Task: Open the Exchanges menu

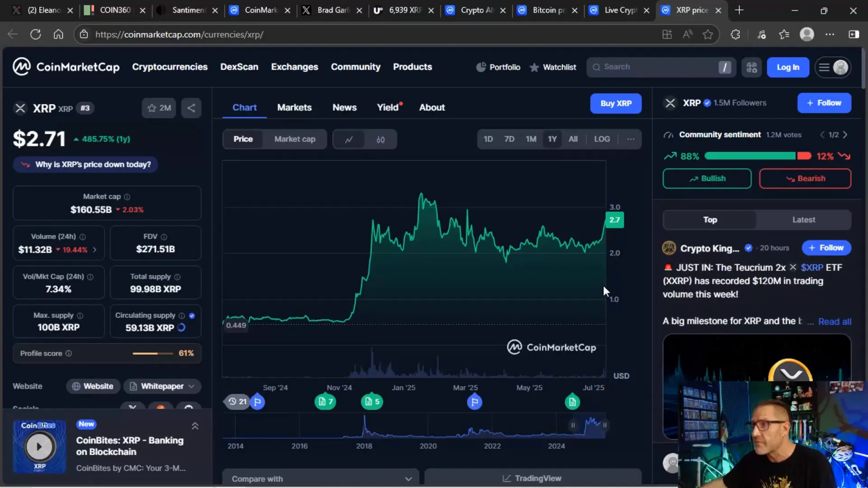Action: pyautogui.click(x=294, y=67)
